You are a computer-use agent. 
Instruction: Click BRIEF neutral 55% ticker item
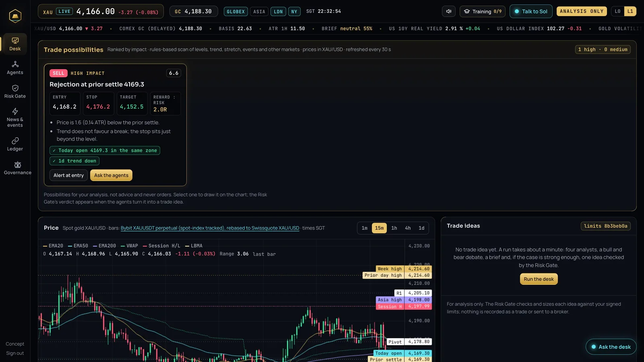(347, 29)
